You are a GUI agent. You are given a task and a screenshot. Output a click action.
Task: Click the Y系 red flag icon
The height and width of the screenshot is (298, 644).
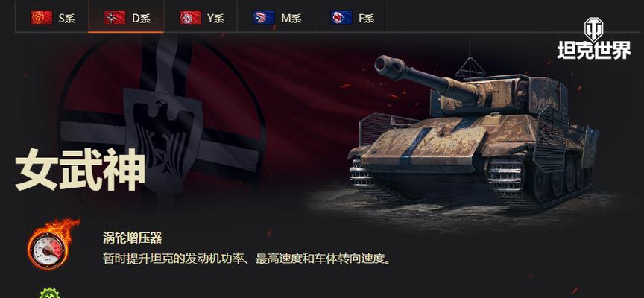pyautogui.click(x=190, y=18)
